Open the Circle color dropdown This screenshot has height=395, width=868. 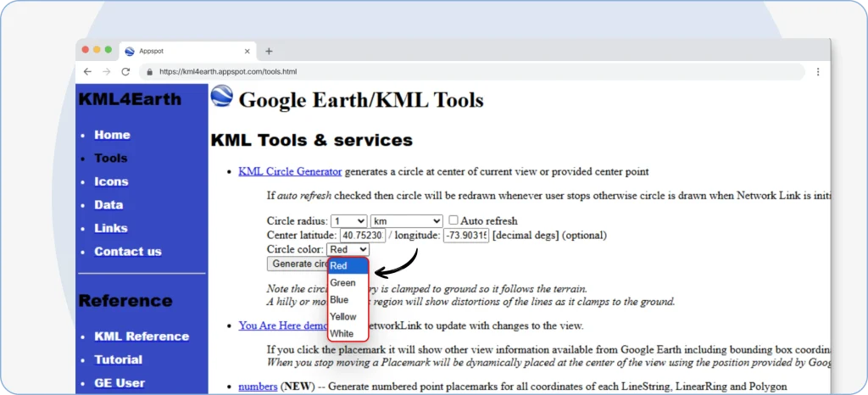click(348, 249)
